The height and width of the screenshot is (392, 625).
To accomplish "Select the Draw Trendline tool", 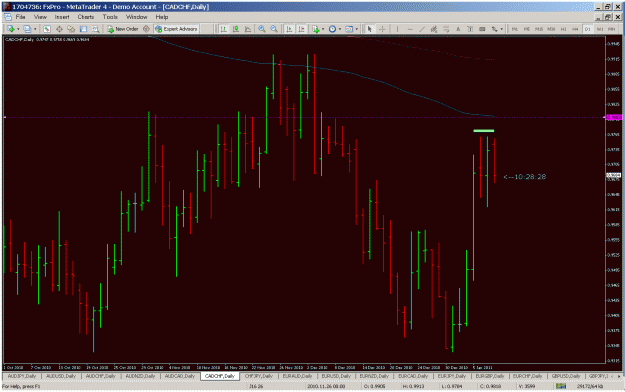I will click(422, 29).
